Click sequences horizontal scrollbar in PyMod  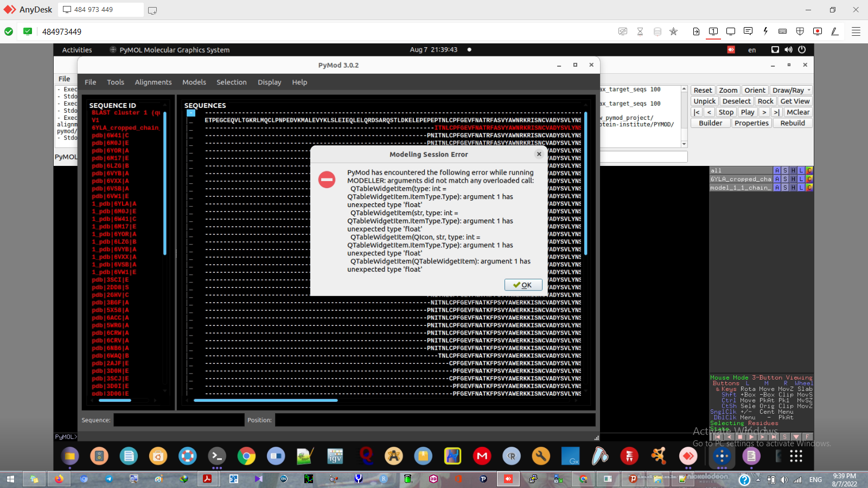click(266, 400)
